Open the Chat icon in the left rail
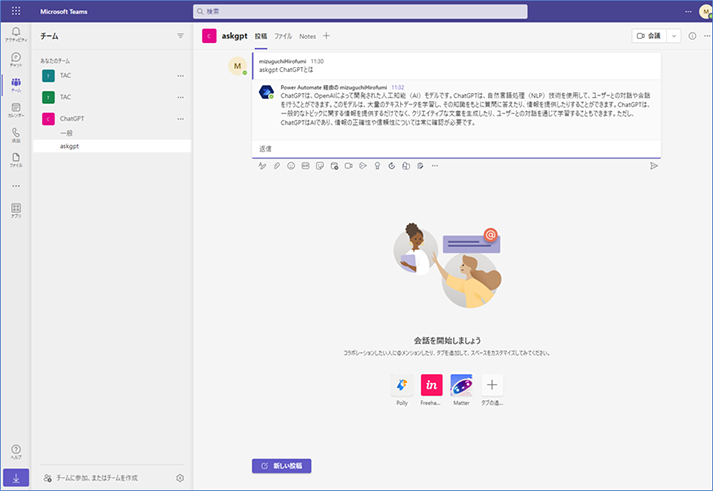The image size is (713, 491). click(x=16, y=59)
